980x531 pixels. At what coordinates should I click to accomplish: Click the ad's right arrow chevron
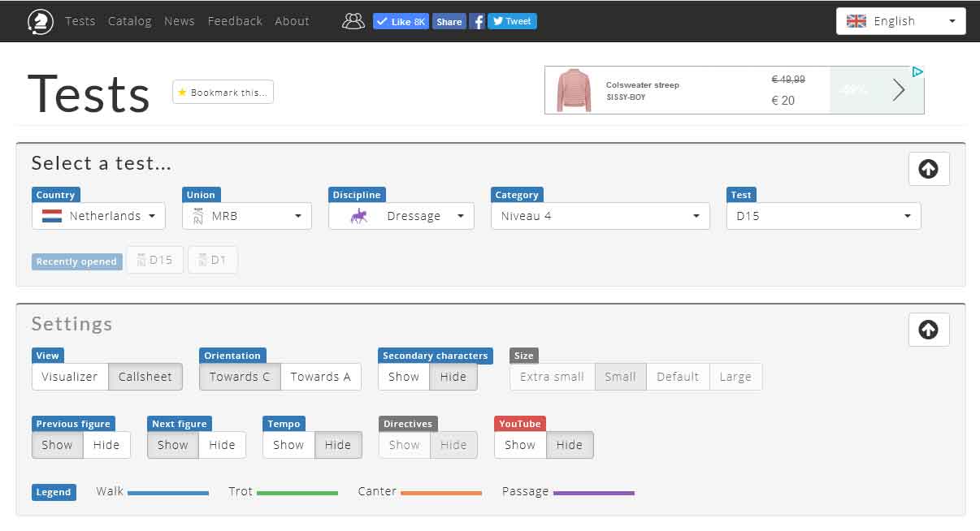[898, 90]
